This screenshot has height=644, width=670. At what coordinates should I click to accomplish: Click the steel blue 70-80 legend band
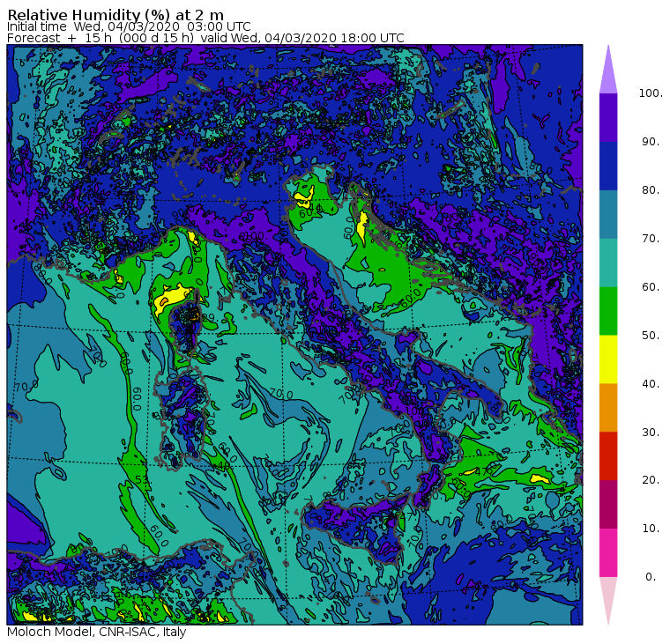[x=608, y=214]
